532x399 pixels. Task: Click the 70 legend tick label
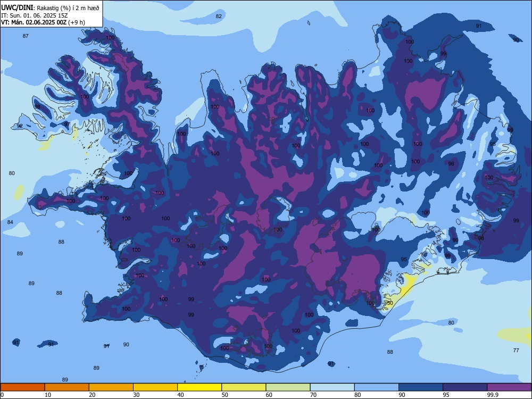point(313,395)
